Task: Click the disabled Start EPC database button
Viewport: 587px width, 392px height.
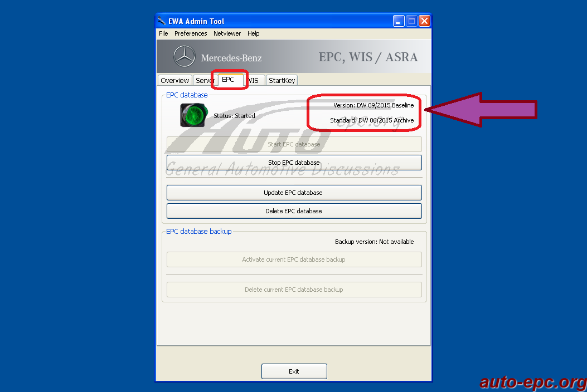Action: [x=294, y=144]
